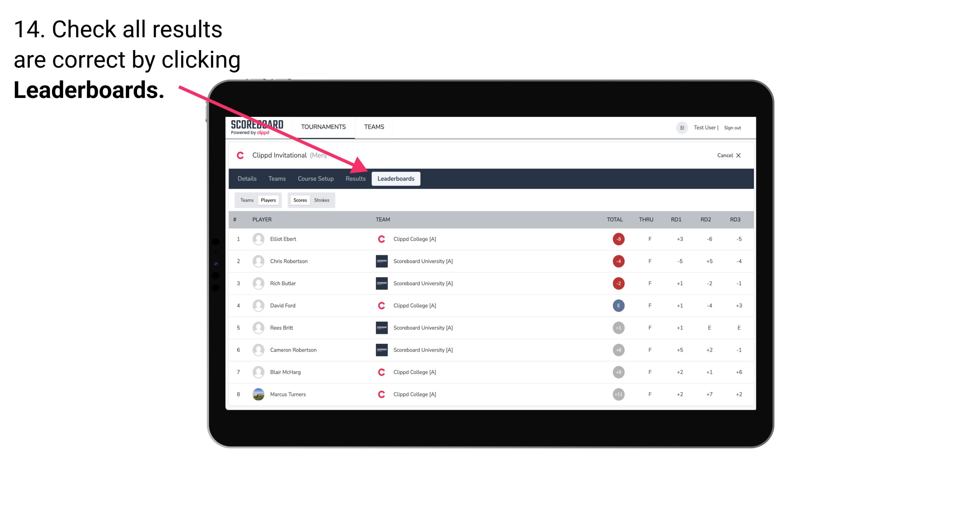Click the Details tab
Viewport: 980px width, 527px height.
(247, 178)
